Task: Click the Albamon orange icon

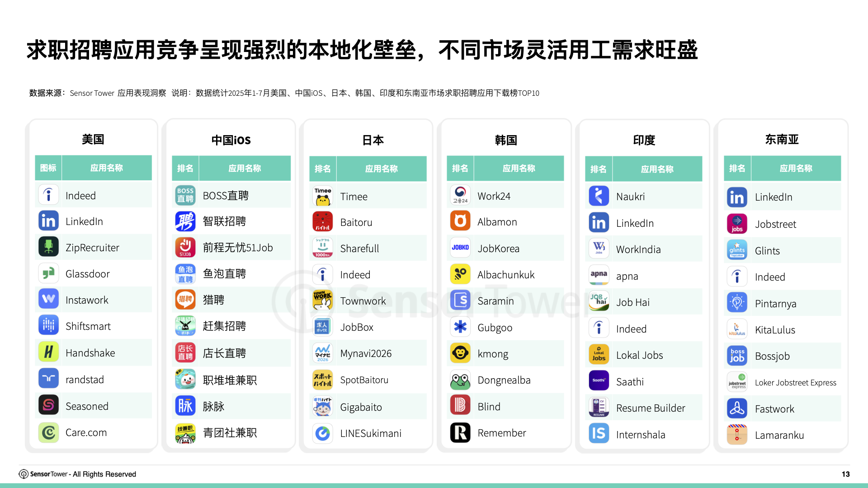Action: coord(460,221)
